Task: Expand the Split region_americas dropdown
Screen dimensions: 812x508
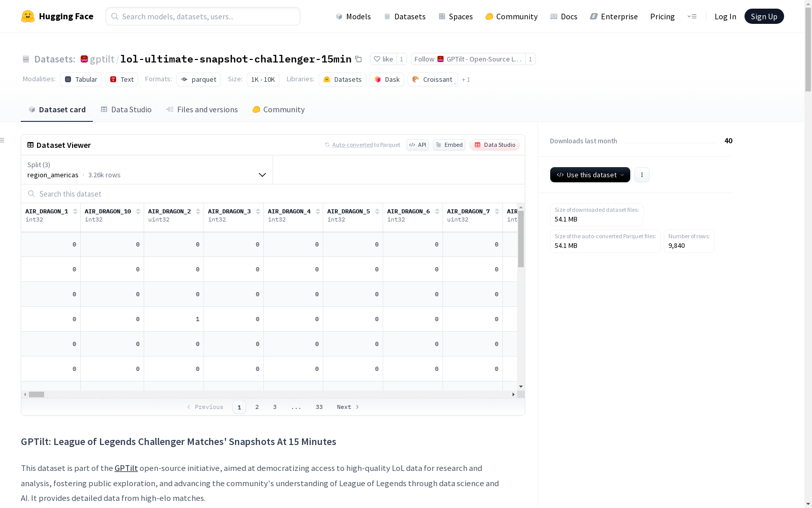Action: click(147, 170)
